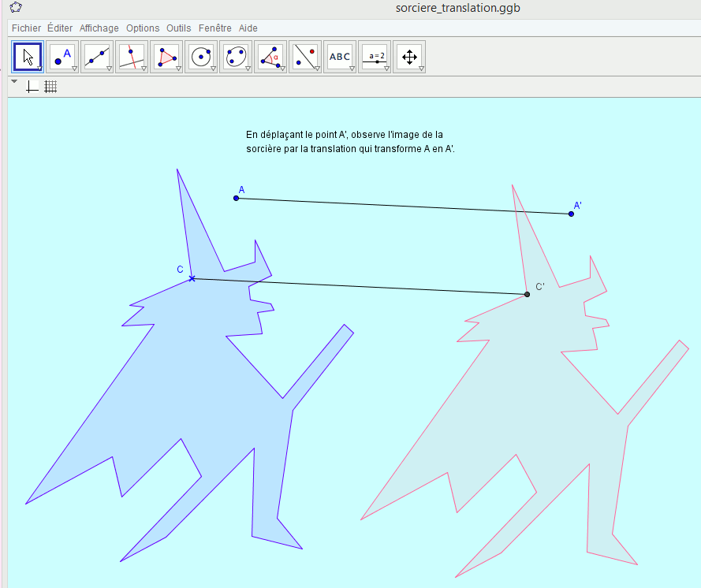
Task: Select the Move arrow tool
Action: coord(26,56)
